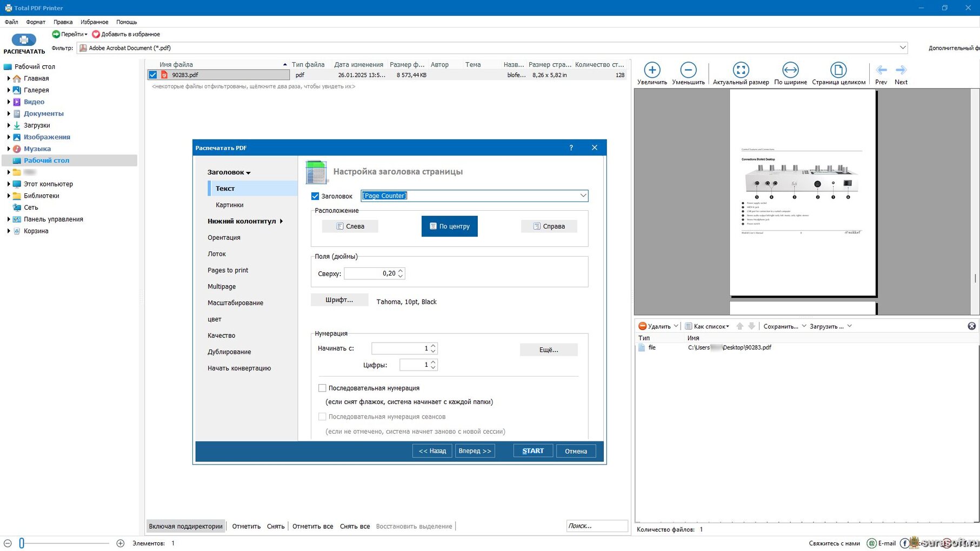
Task: Go to Next preview page
Action: tap(901, 70)
